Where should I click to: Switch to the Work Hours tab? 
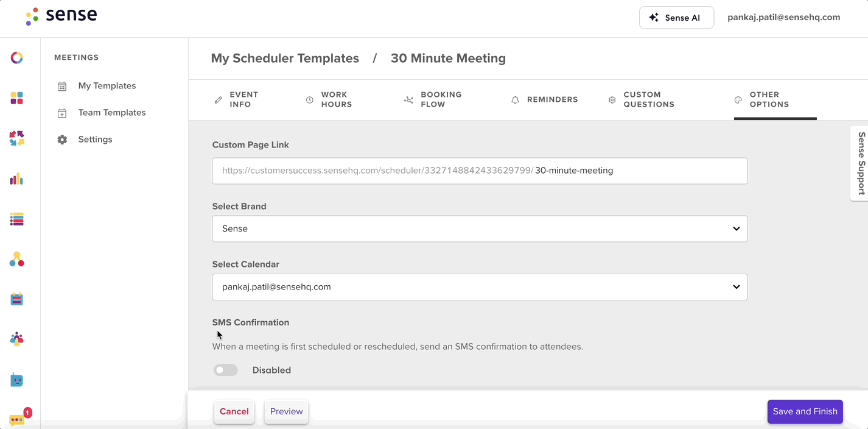pyautogui.click(x=329, y=99)
